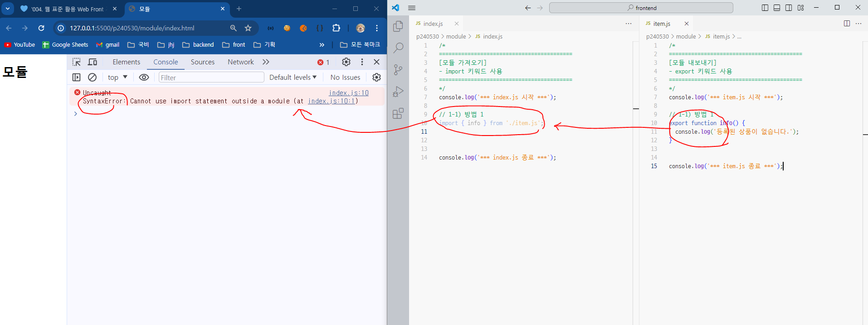Click the error count badge in DevTools
This screenshot has width=868, height=325.
tap(323, 62)
